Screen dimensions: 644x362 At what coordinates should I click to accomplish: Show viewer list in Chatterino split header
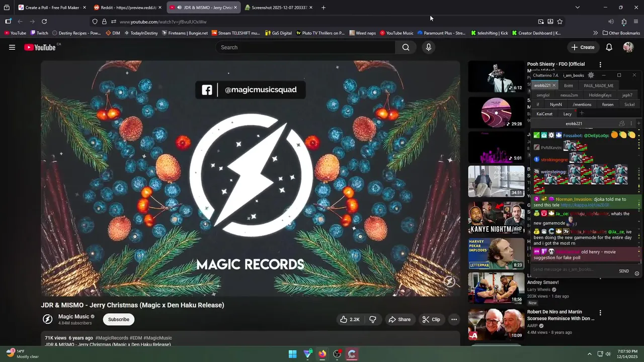tap(622, 124)
